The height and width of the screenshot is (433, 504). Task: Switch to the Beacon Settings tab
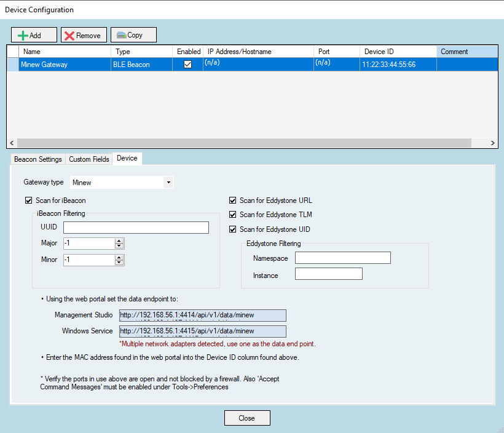tap(37, 159)
